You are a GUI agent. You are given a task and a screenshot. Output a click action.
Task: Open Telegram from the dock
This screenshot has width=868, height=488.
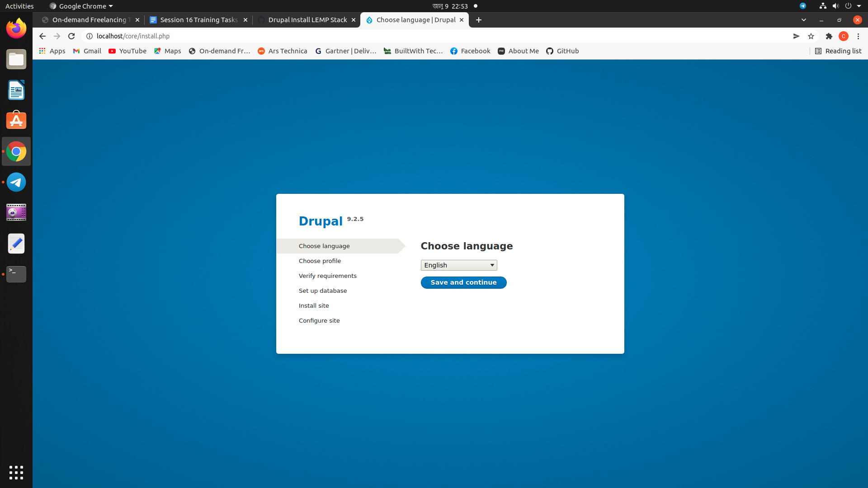point(16,182)
